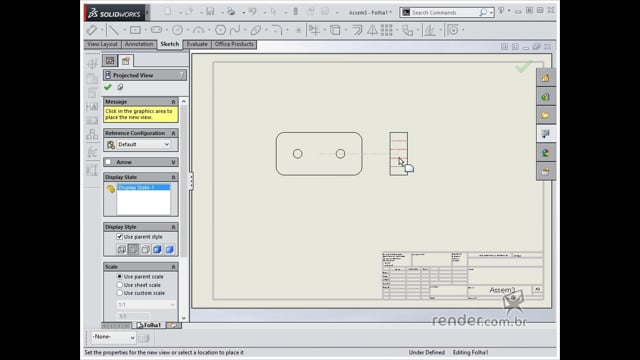Select the Offset Entities tool
This screenshot has height=360, width=640.
click(x=357, y=30)
